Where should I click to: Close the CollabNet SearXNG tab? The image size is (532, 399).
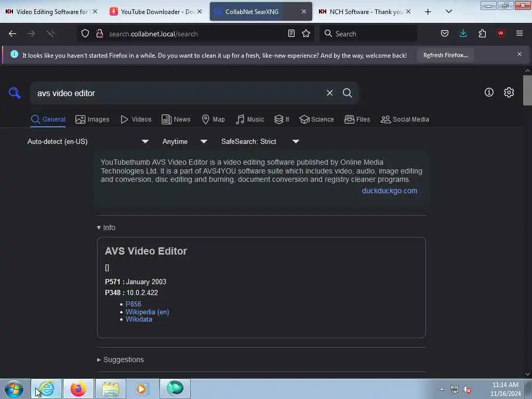click(303, 12)
